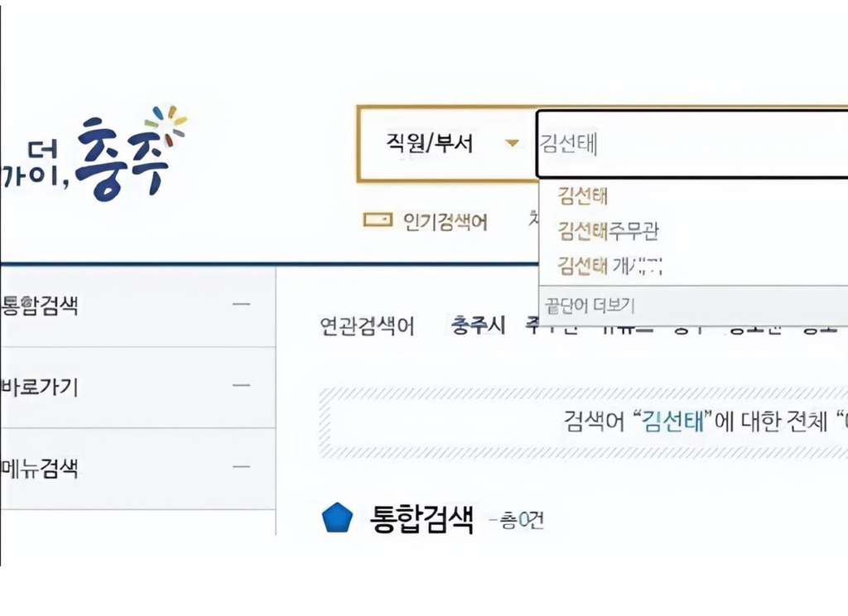Collapse the 바로가기 sidebar section

[241, 386]
